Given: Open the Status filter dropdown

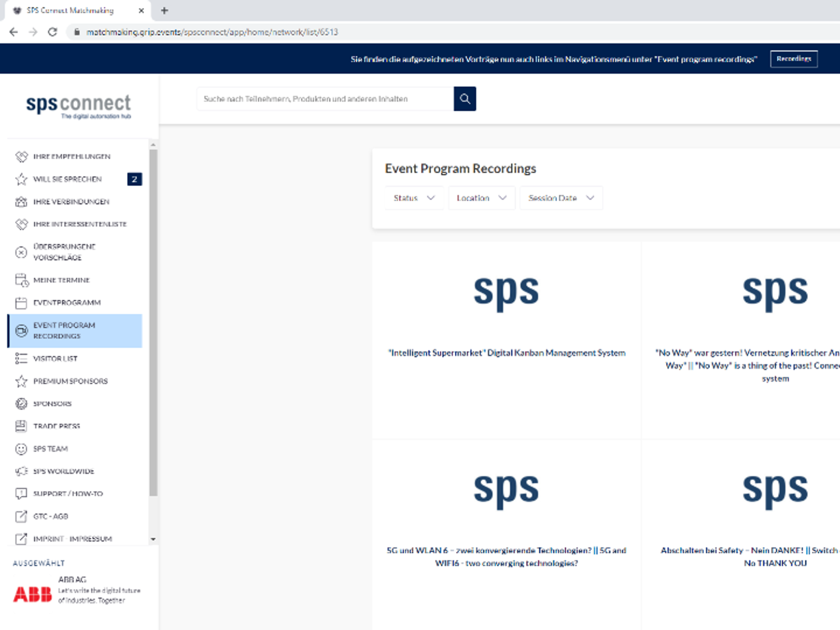Looking at the screenshot, I should [414, 198].
